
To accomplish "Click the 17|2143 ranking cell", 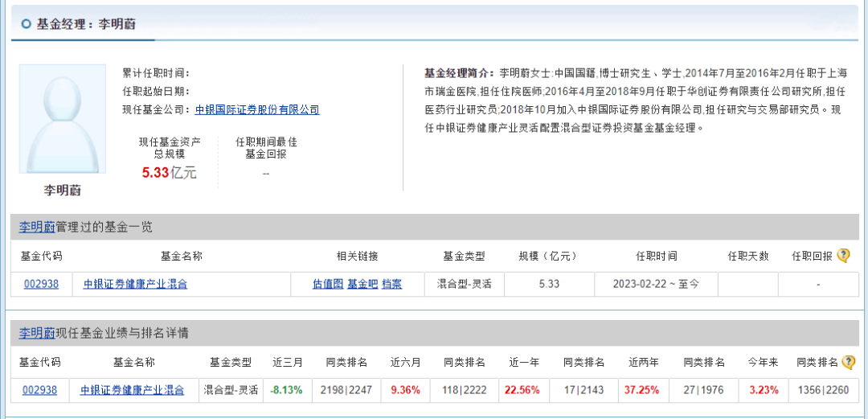I will 584,390.
